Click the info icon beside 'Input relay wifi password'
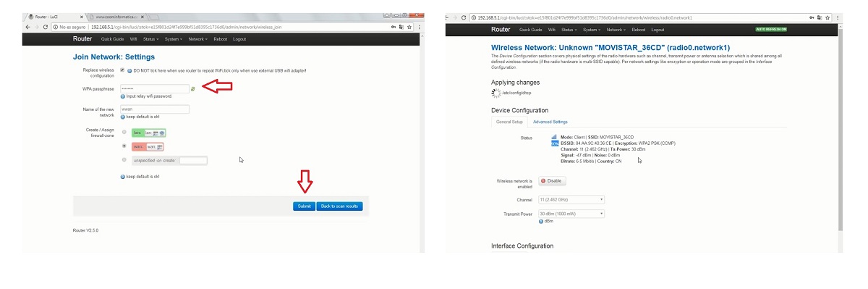Screen dimensions: 868x289 tap(123, 96)
